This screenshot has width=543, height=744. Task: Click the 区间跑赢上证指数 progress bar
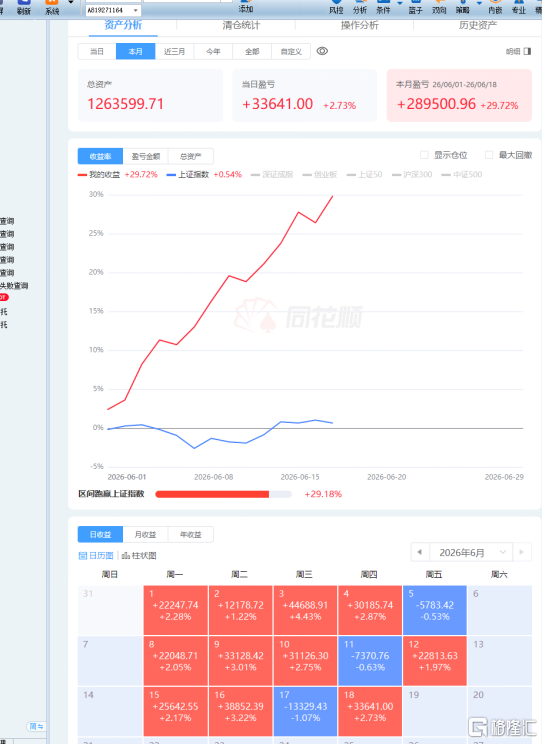pos(223,494)
